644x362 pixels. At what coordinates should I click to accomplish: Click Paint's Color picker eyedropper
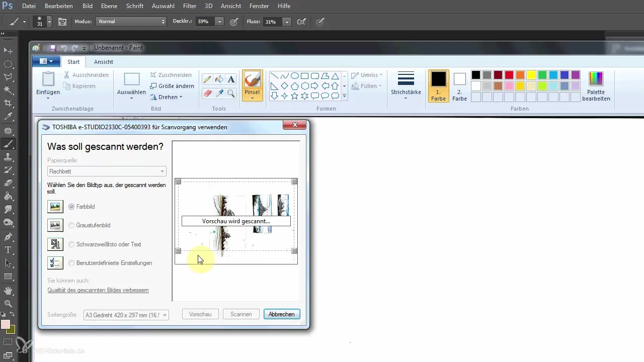pyautogui.click(x=219, y=93)
